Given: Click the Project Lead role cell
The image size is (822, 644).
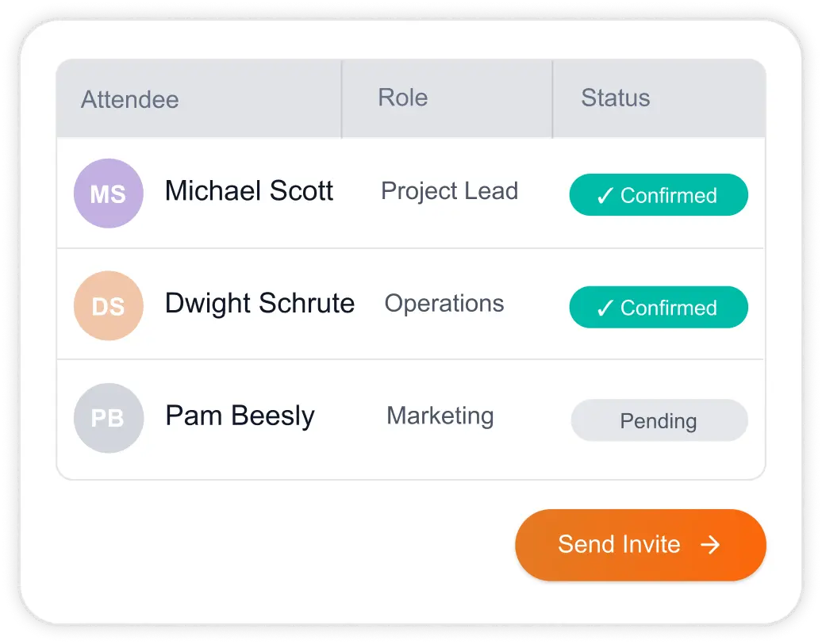Looking at the screenshot, I should (x=449, y=191).
